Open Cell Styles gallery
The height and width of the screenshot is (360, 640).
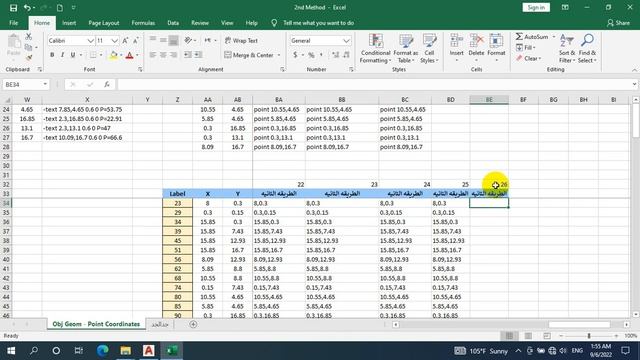pos(429,49)
